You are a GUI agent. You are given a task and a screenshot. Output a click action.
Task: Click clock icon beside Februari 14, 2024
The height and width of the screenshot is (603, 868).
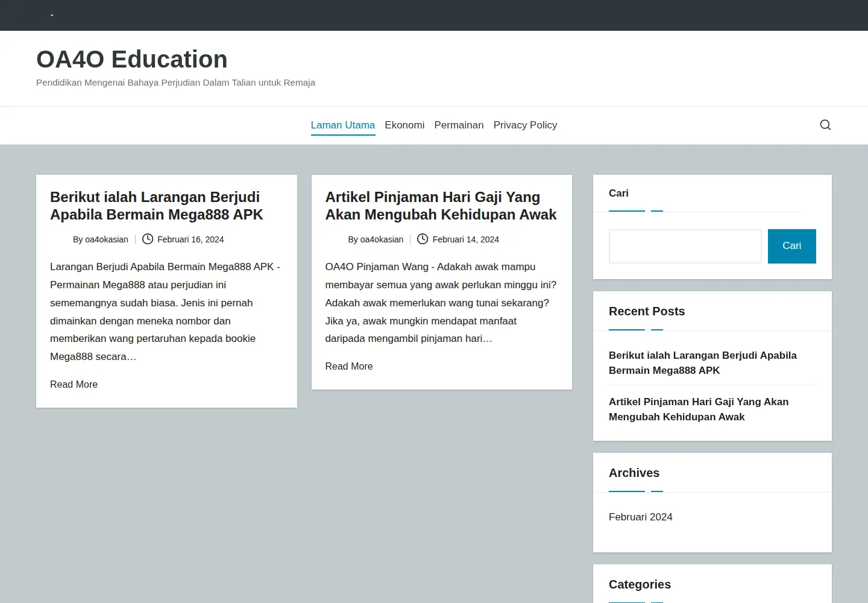coord(423,239)
